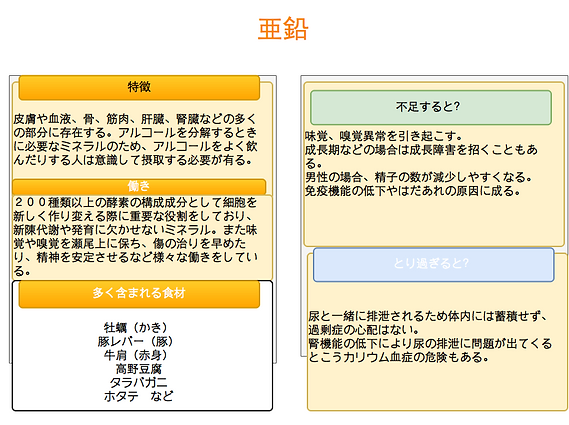Click the 亜鉛 page title
The image size is (569, 425).
pos(283,29)
